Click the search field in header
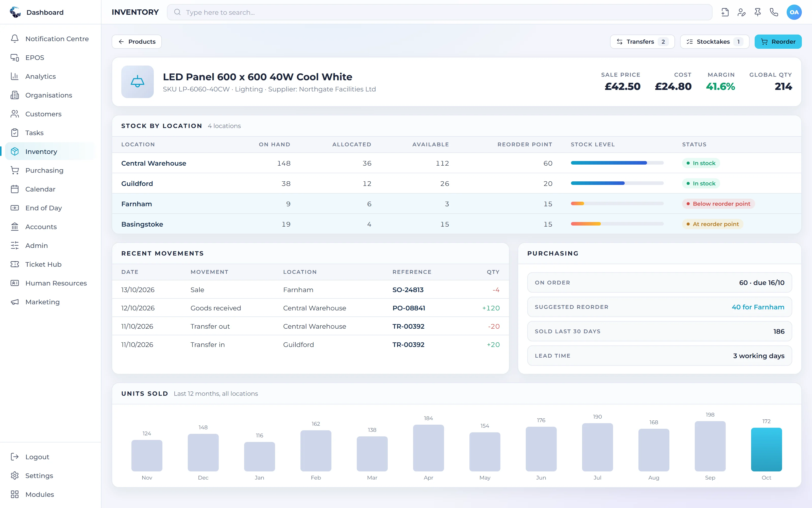The height and width of the screenshot is (508, 812). click(439, 12)
